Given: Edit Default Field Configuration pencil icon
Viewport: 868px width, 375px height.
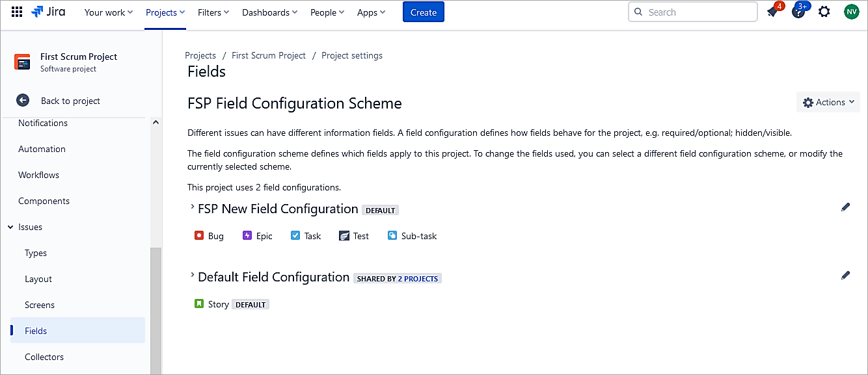Looking at the screenshot, I should pyautogui.click(x=845, y=276).
